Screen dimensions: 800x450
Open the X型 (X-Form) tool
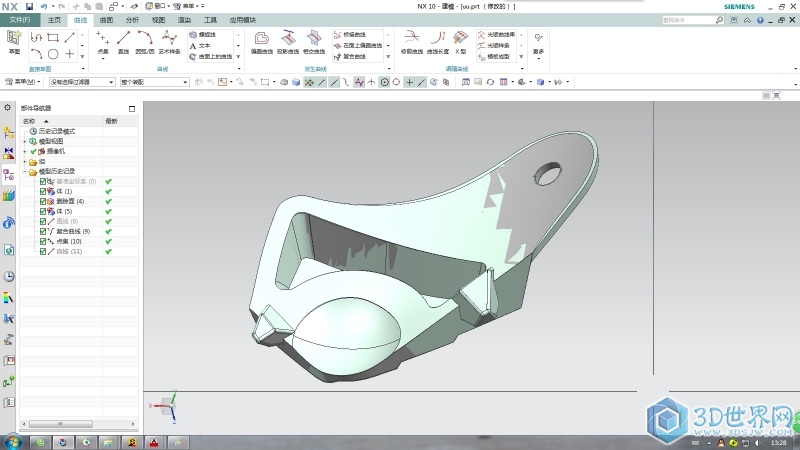(x=460, y=42)
